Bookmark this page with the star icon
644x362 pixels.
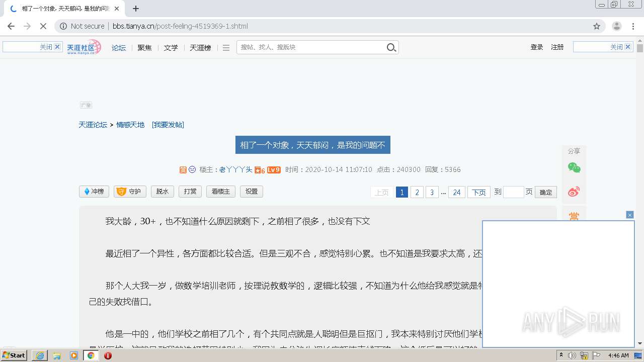[x=597, y=26]
